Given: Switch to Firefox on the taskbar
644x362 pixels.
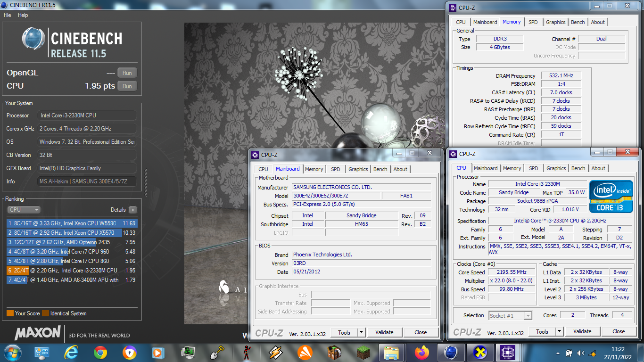Looking at the screenshot, I should [x=421, y=352].
